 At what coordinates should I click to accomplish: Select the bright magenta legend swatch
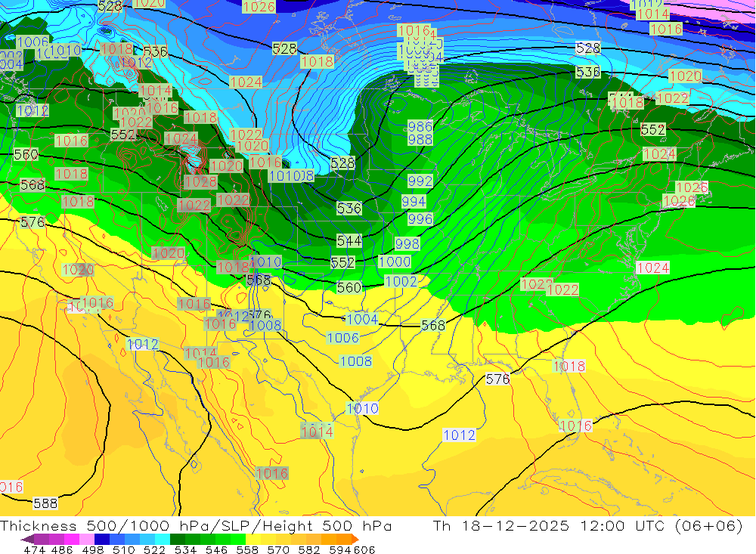(x=70, y=539)
